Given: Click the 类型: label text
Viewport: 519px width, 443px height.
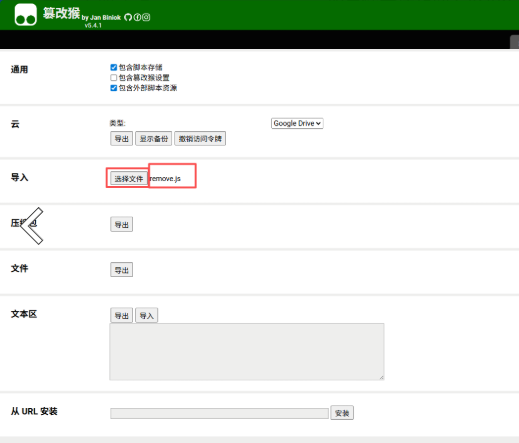Looking at the screenshot, I should [x=117, y=123].
